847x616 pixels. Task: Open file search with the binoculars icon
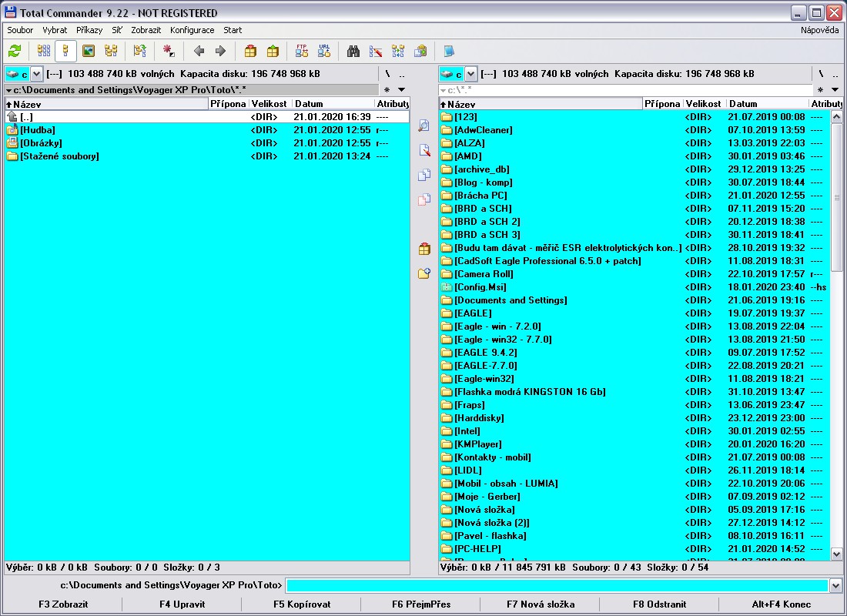click(353, 51)
